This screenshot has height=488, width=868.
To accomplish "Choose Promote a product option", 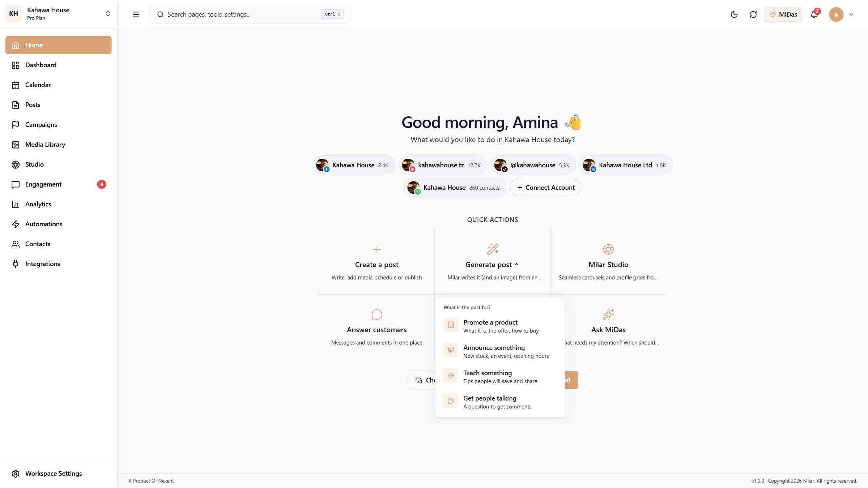I will pyautogui.click(x=499, y=326).
